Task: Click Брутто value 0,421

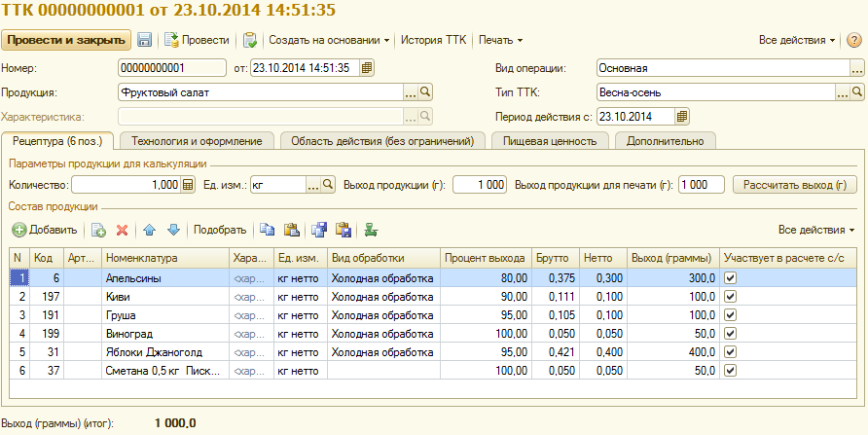Action: pyautogui.click(x=556, y=352)
